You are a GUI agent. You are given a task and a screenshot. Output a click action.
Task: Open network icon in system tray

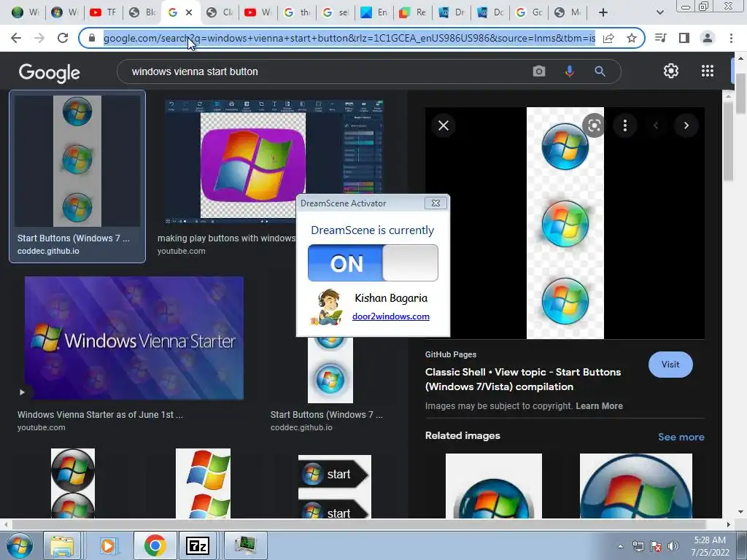(638, 546)
